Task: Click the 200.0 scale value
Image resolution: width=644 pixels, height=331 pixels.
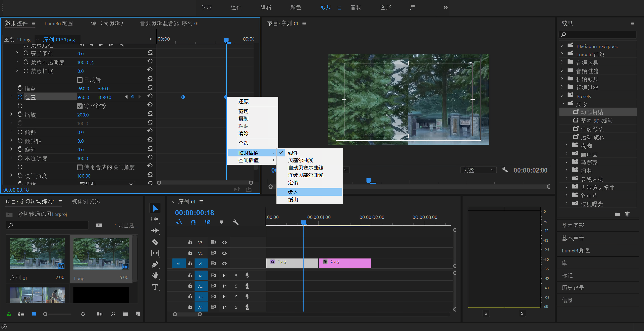Action: coord(83,115)
